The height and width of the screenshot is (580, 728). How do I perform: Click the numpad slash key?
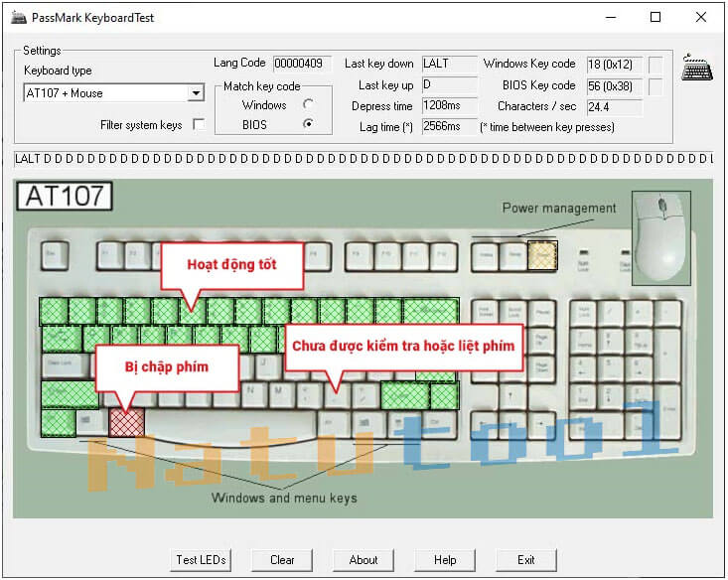click(x=612, y=314)
